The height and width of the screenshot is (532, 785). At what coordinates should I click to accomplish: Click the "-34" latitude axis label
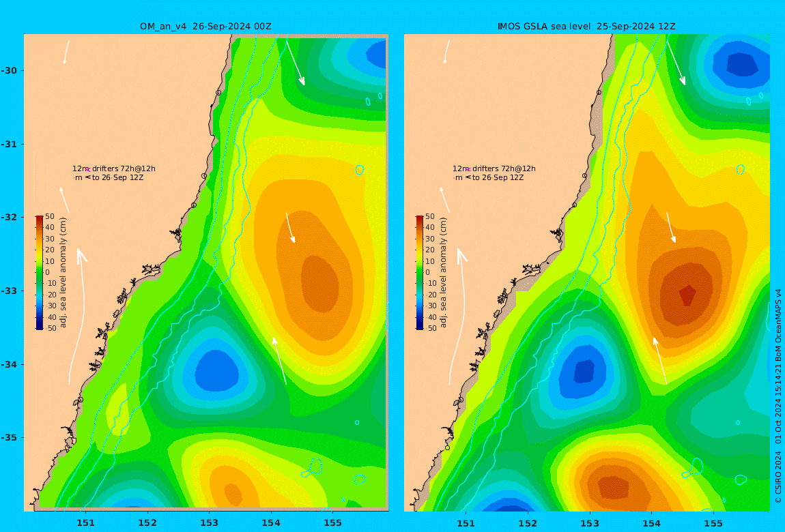tap(8, 364)
